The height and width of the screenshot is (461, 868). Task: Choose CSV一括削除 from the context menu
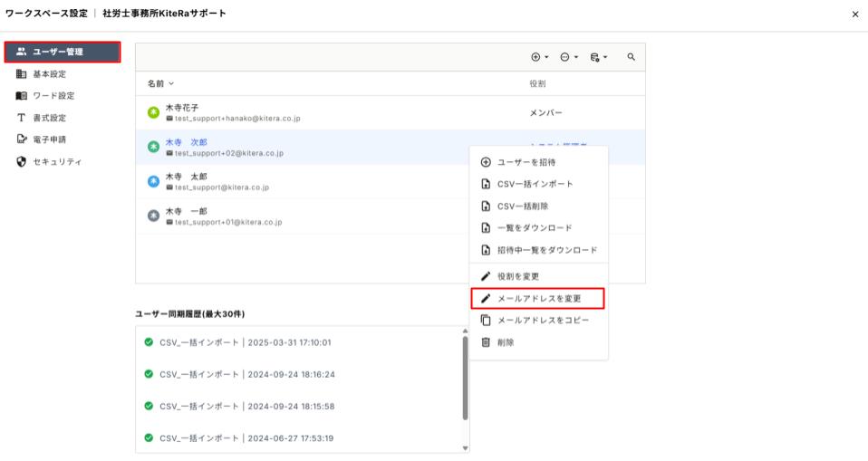click(538, 206)
